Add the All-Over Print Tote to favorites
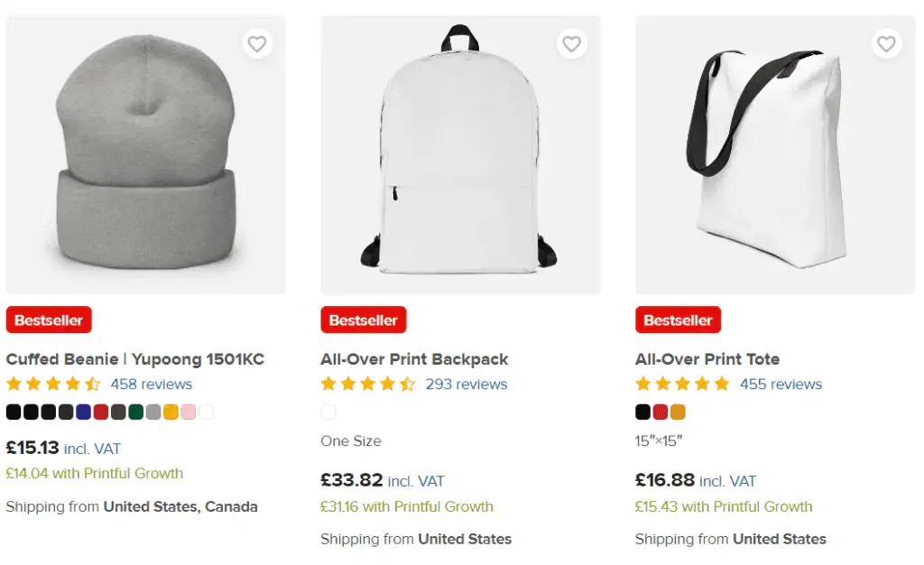The height and width of the screenshot is (565, 924). [x=885, y=43]
